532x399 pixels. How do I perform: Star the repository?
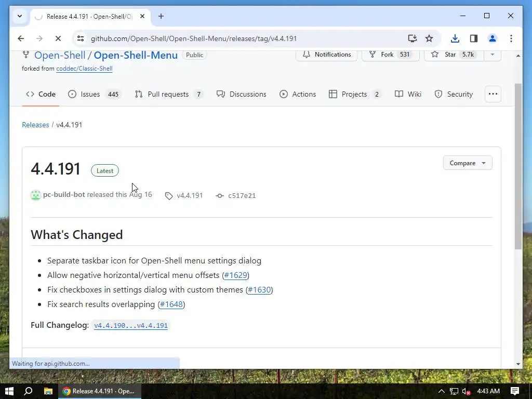coord(454,55)
